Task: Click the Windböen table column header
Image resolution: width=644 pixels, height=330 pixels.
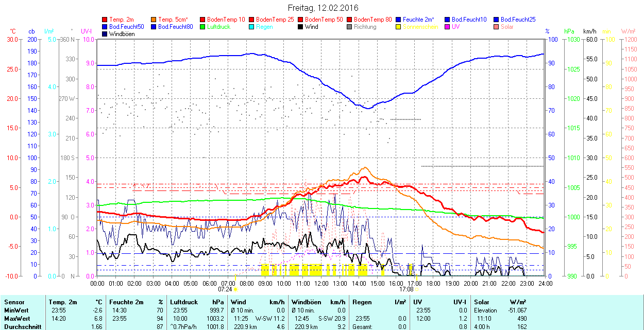Action: click(x=306, y=302)
